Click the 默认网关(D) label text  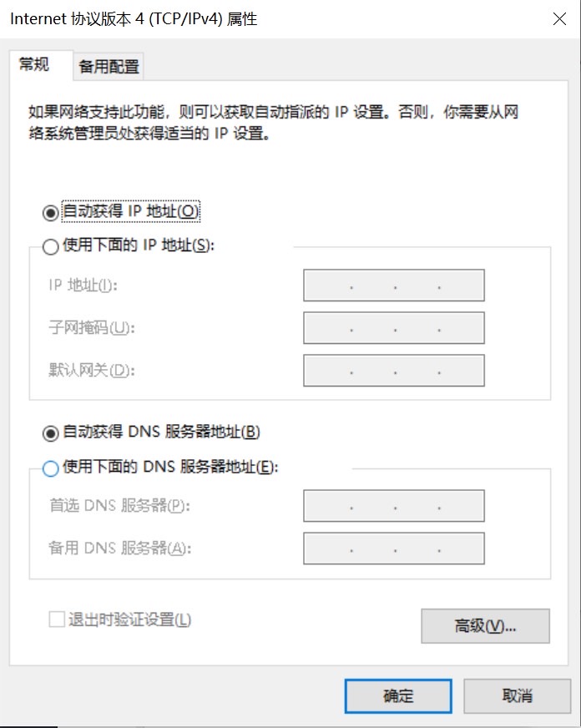pos(91,370)
